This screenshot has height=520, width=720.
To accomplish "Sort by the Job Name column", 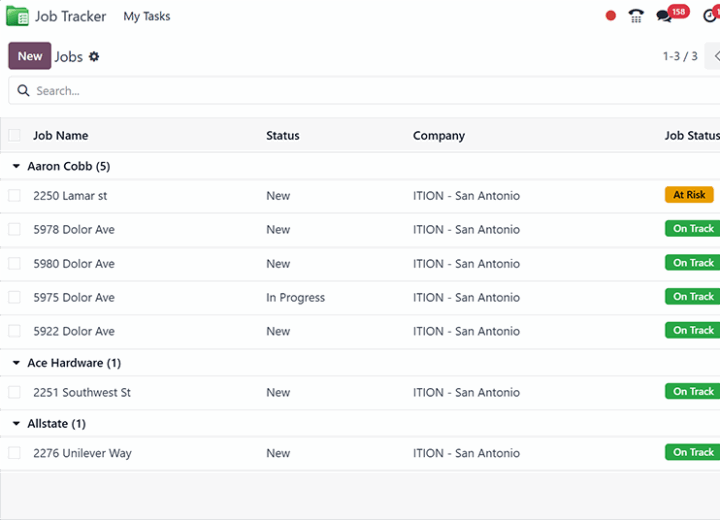I will 61,136.
